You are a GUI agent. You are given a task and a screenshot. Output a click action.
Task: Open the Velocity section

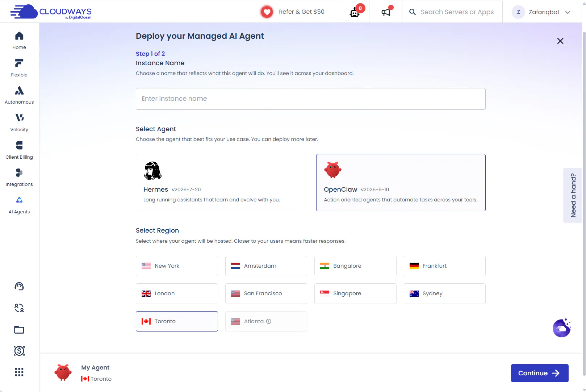pos(19,123)
